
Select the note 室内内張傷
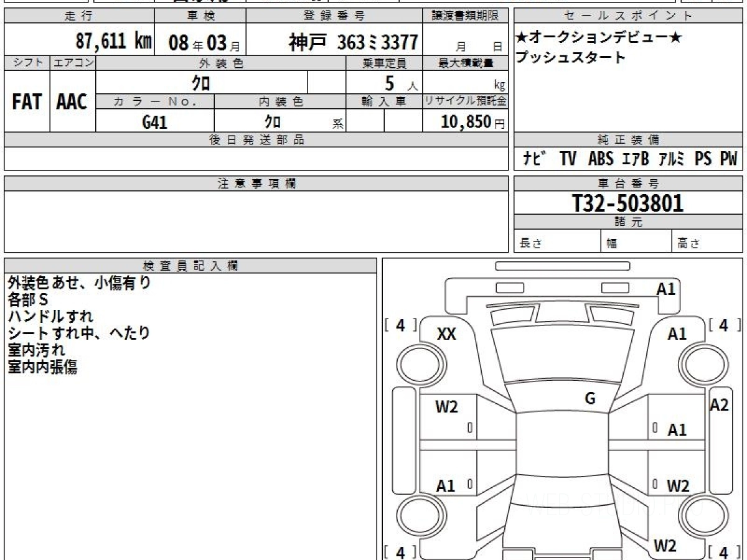[42, 367]
